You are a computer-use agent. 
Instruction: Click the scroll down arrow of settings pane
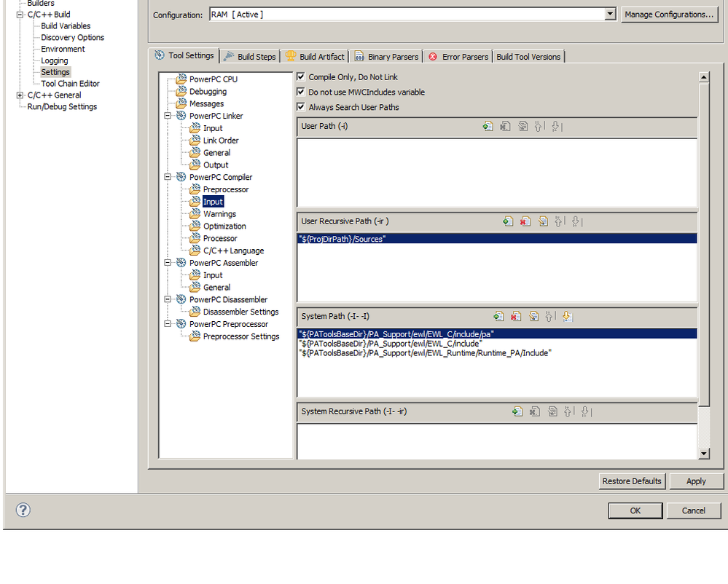click(x=704, y=454)
